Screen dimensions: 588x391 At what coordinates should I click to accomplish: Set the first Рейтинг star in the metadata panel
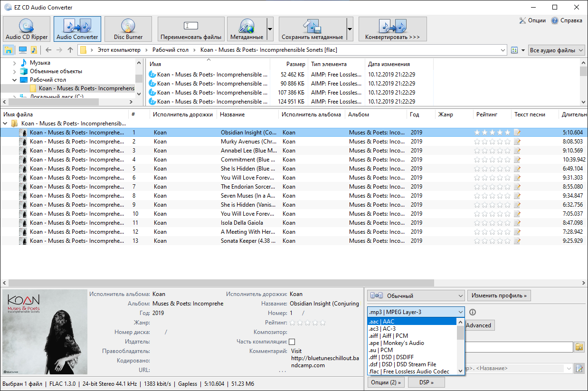point(293,323)
